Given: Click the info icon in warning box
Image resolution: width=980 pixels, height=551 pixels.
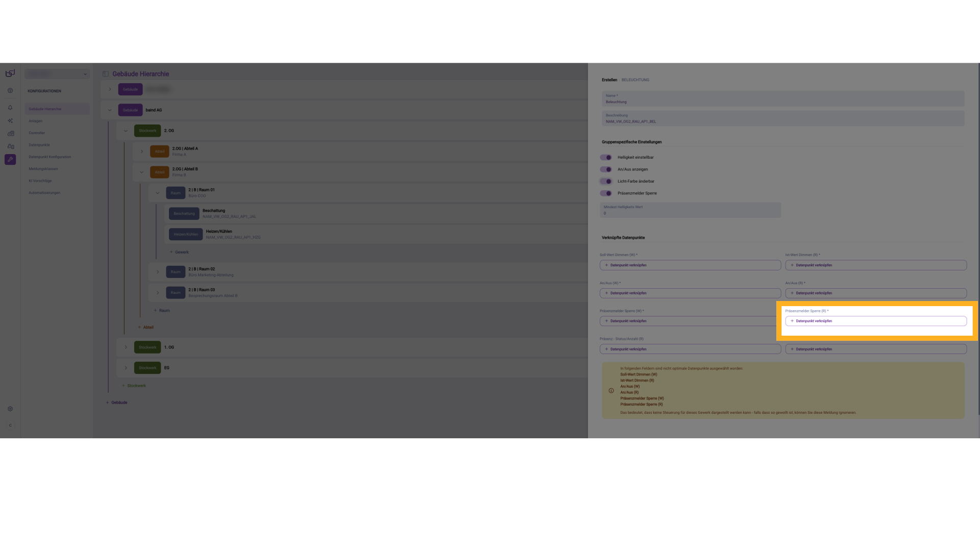Looking at the screenshot, I should (611, 391).
